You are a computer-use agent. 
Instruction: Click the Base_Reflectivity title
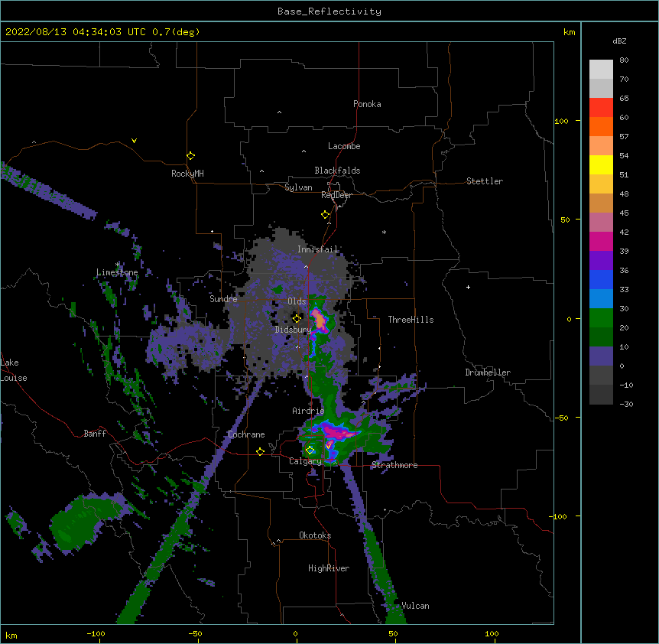(x=329, y=11)
